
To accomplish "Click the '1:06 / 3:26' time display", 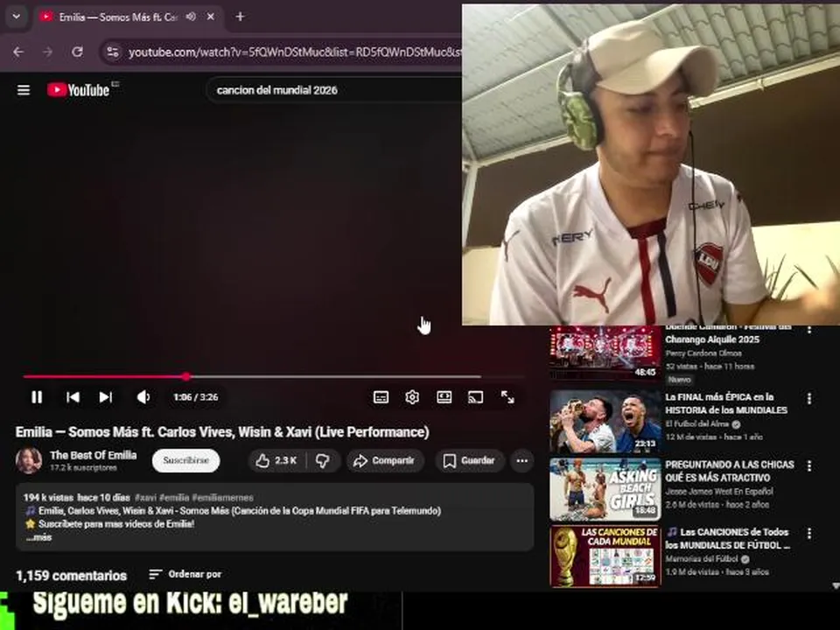I will 195,397.
